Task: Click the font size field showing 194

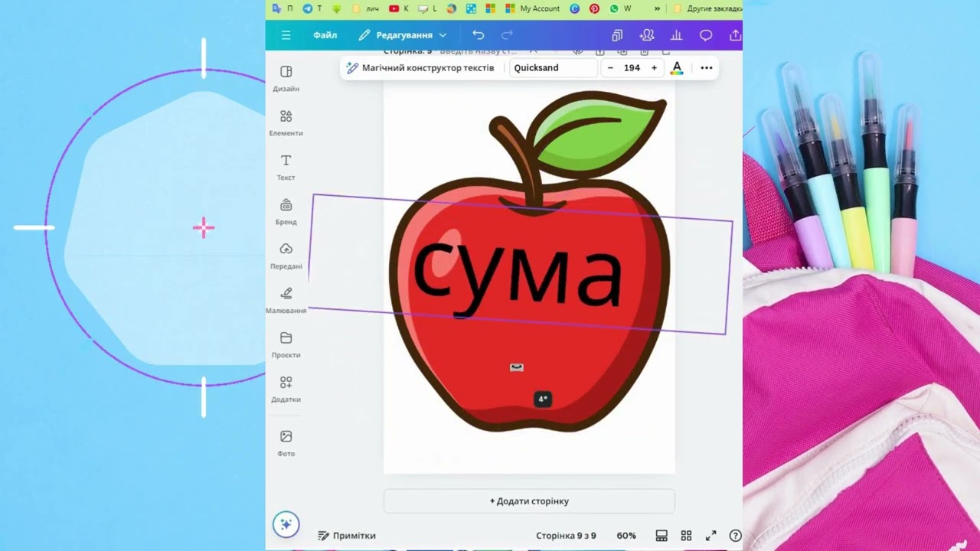Action: click(x=632, y=68)
